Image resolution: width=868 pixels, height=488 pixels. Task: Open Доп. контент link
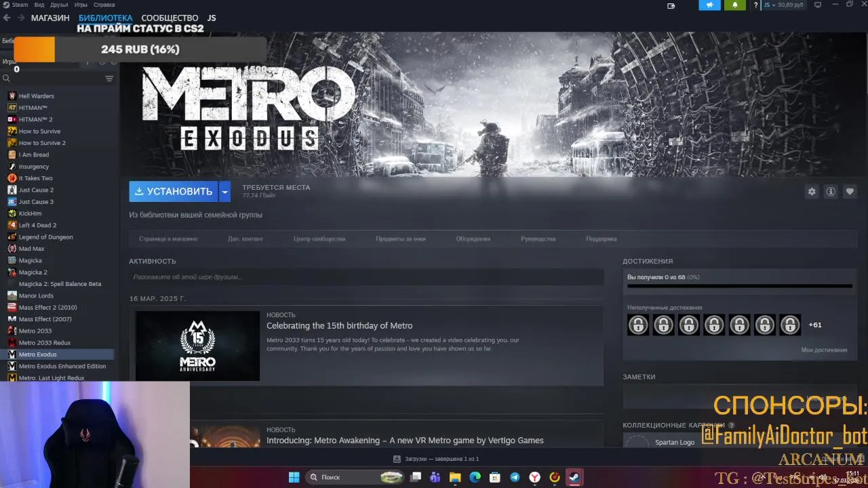click(x=245, y=239)
